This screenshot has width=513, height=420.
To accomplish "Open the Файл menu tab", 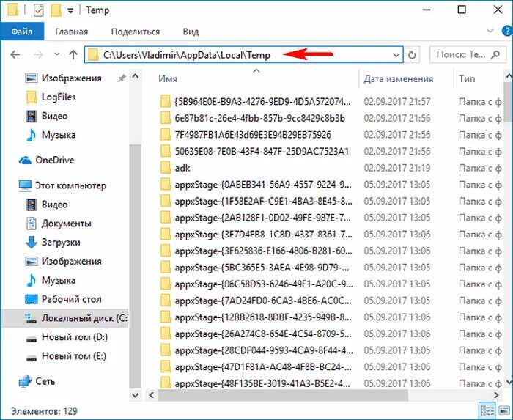I will (x=22, y=32).
